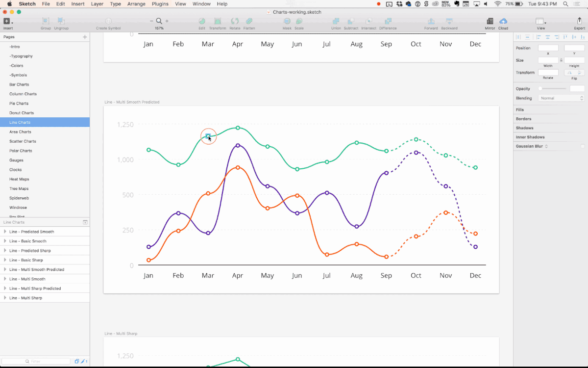Click the Rotate toolbar icon

tap(235, 21)
